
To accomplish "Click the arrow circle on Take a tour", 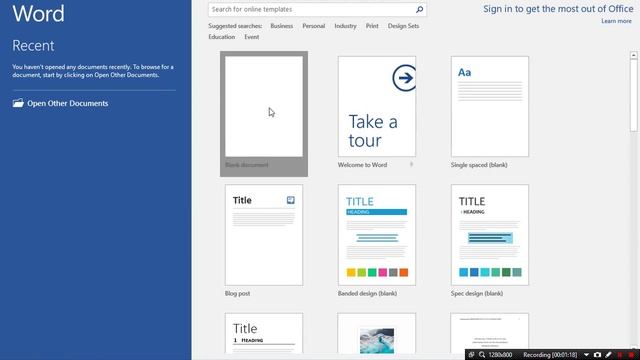I will 404,78.
